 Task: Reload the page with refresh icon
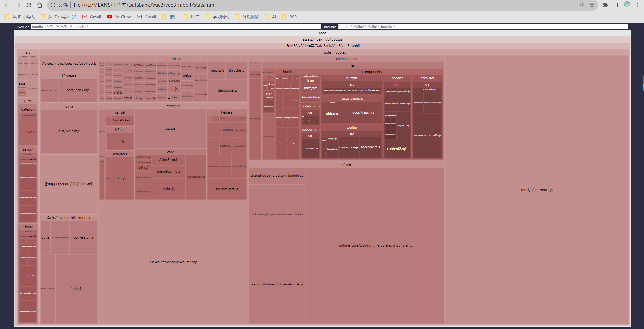[29, 5]
